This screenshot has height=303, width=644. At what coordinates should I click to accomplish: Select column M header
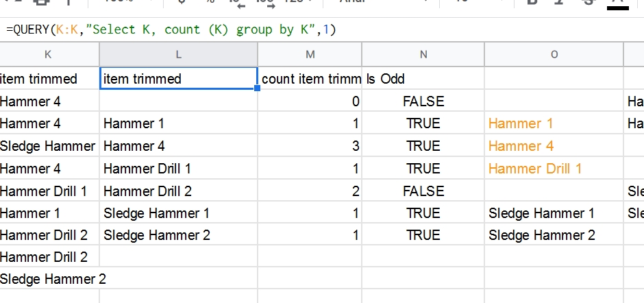pos(310,54)
